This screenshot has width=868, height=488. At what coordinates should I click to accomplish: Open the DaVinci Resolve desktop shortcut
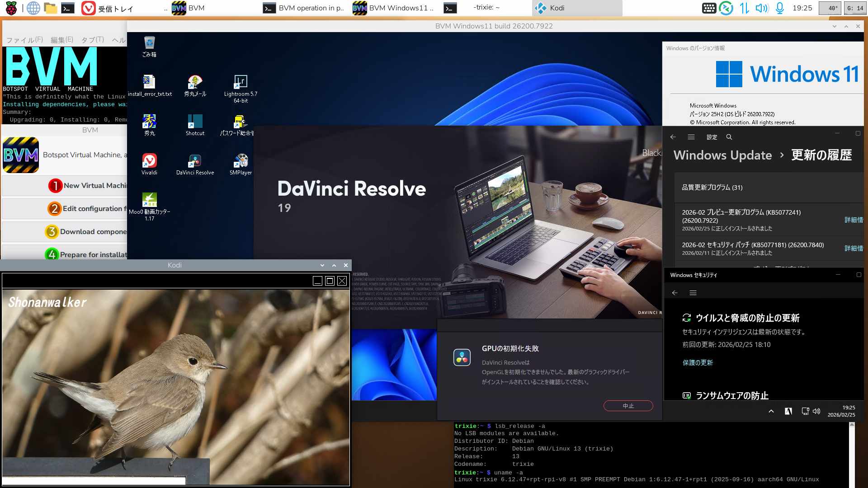pos(195,162)
